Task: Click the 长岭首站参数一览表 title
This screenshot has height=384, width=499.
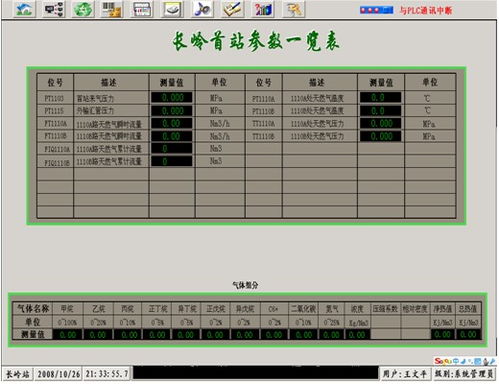Action: (x=256, y=41)
